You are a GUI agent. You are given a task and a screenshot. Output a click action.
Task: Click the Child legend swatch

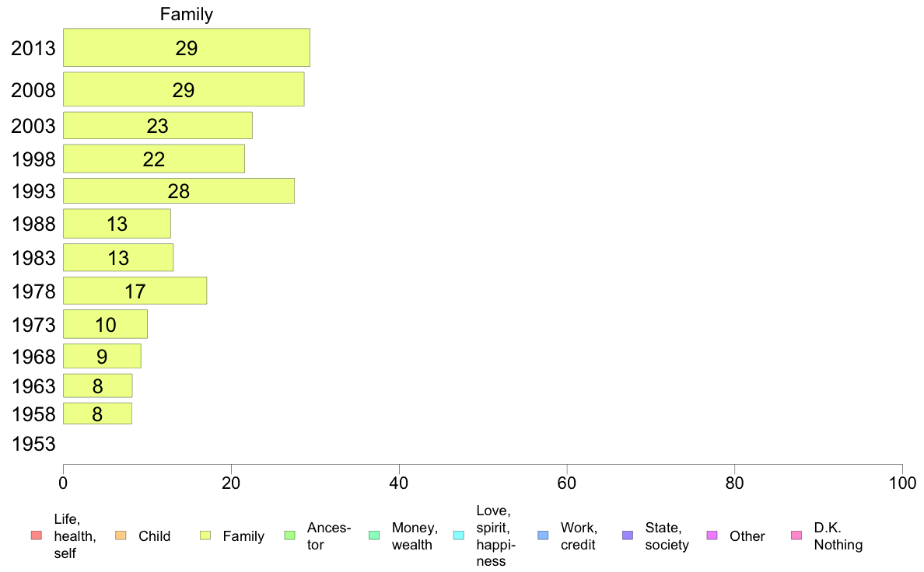[x=121, y=535]
